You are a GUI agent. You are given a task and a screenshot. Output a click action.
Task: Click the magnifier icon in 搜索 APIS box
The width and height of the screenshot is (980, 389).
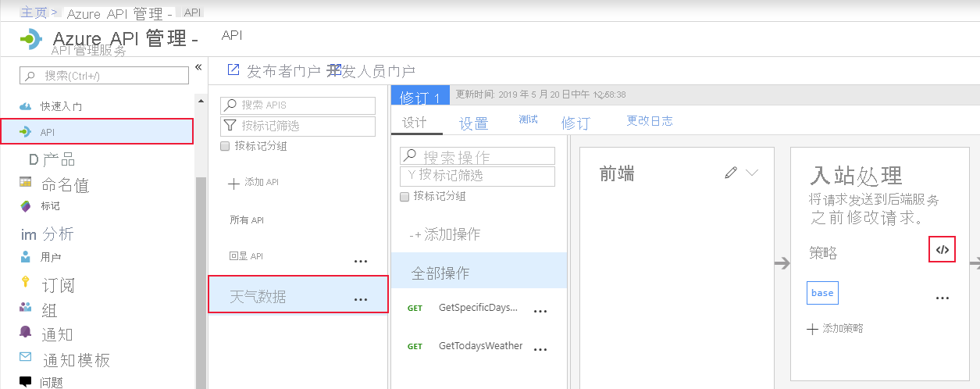coord(230,105)
